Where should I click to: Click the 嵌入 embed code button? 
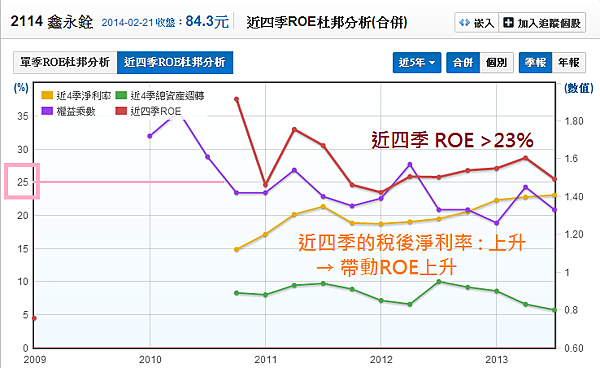[476, 23]
